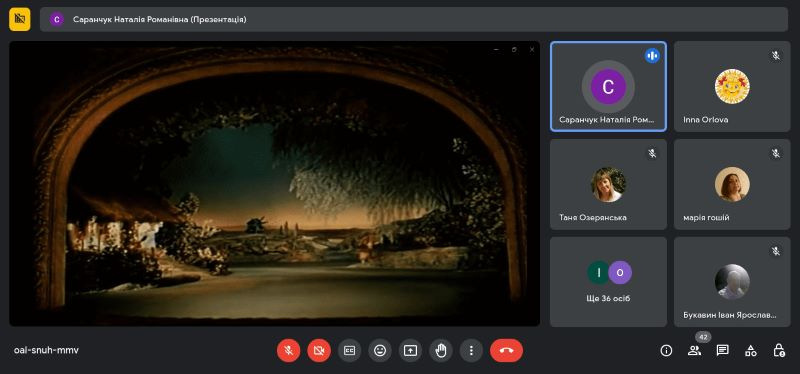Click large purple C avatar of speaker
The height and width of the screenshot is (374, 800).
[608, 87]
